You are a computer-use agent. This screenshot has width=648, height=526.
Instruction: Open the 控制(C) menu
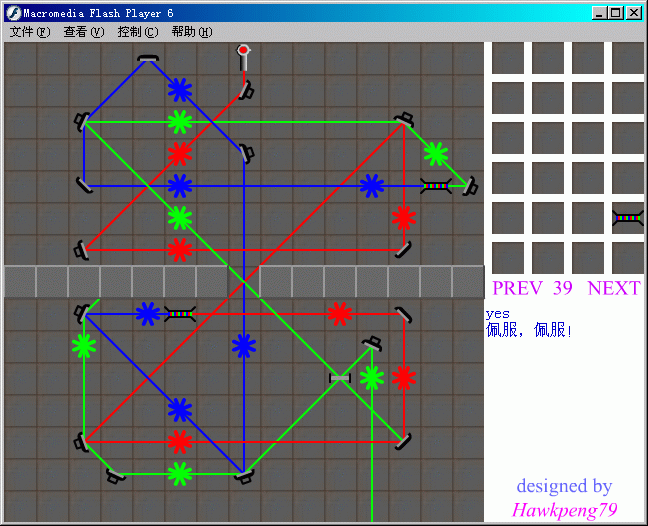pyautogui.click(x=137, y=32)
